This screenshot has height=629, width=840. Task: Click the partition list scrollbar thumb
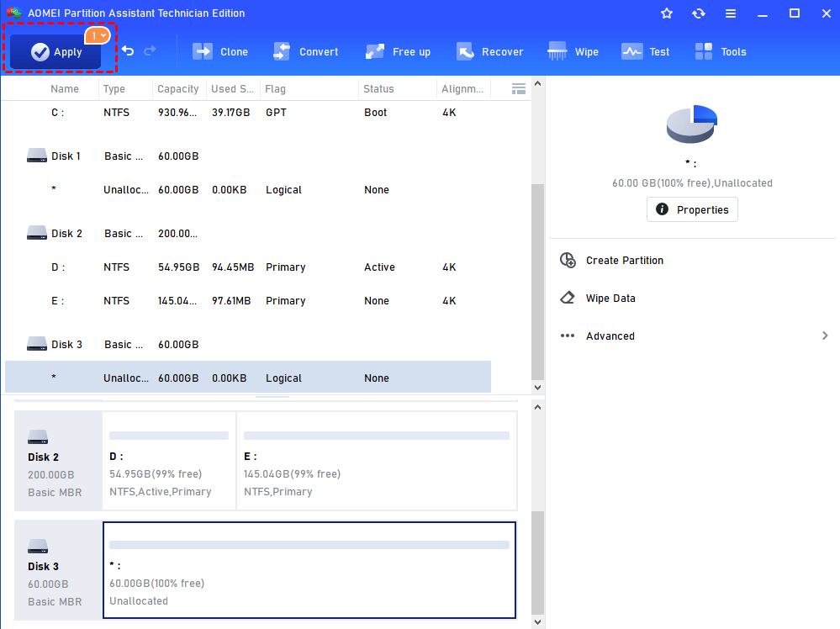[538, 282]
